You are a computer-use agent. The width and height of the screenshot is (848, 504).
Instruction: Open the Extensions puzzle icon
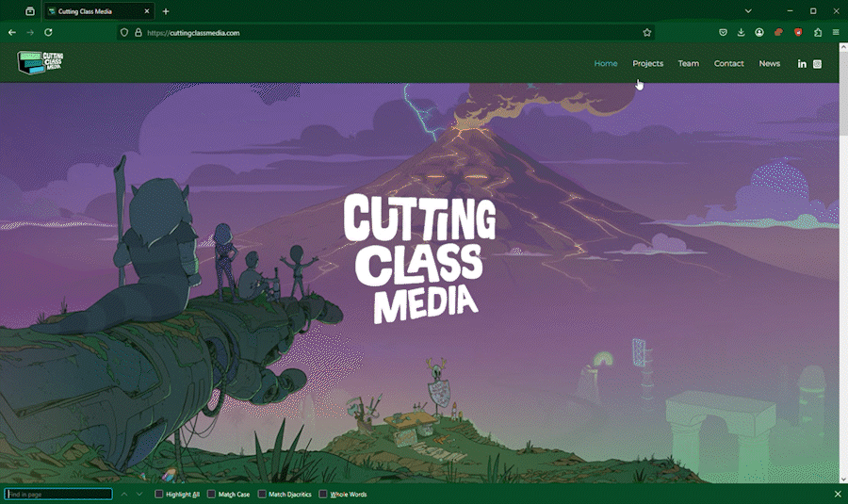(x=818, y=32)
